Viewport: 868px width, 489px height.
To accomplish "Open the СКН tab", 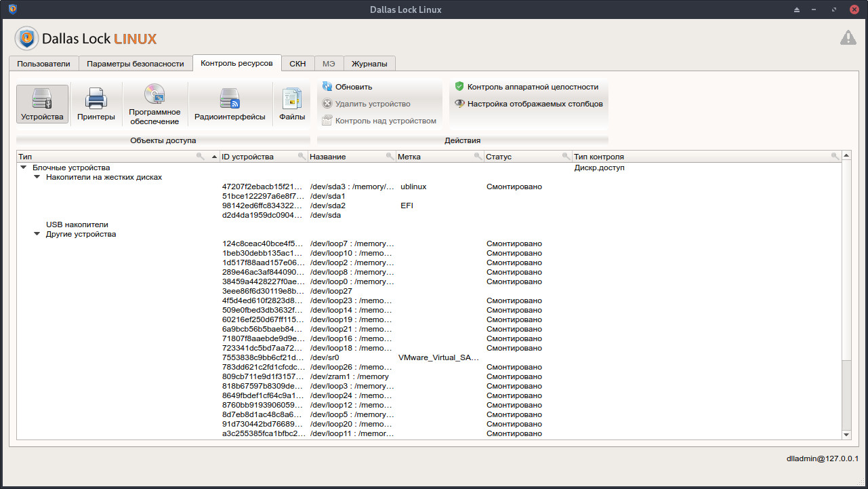I will [x=297, y=62].
